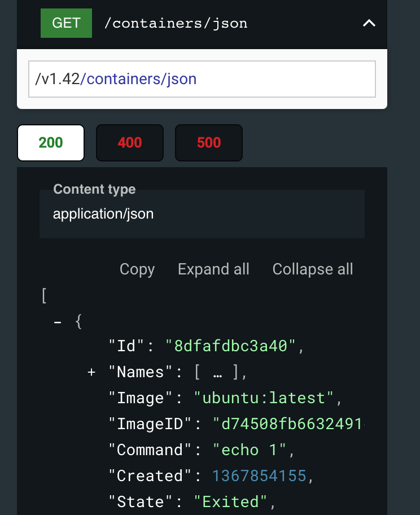
Task: Click the green GET method badge
Action: click(66, 23)
